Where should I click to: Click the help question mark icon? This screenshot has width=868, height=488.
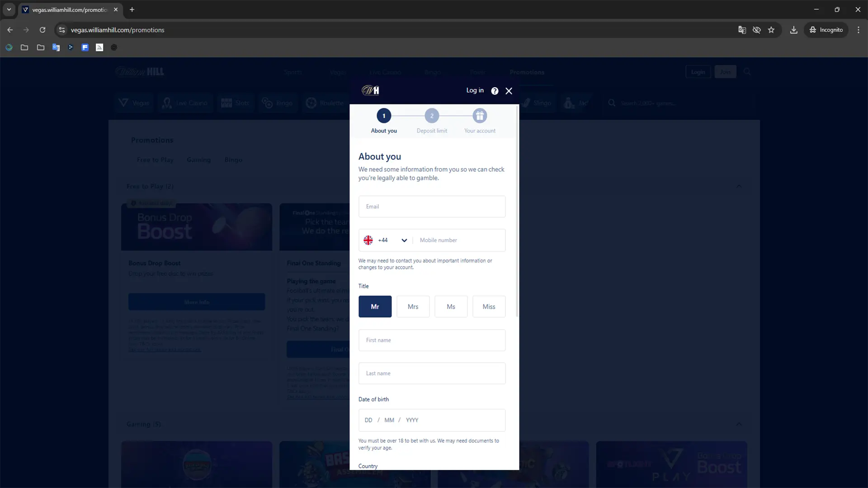495,91
